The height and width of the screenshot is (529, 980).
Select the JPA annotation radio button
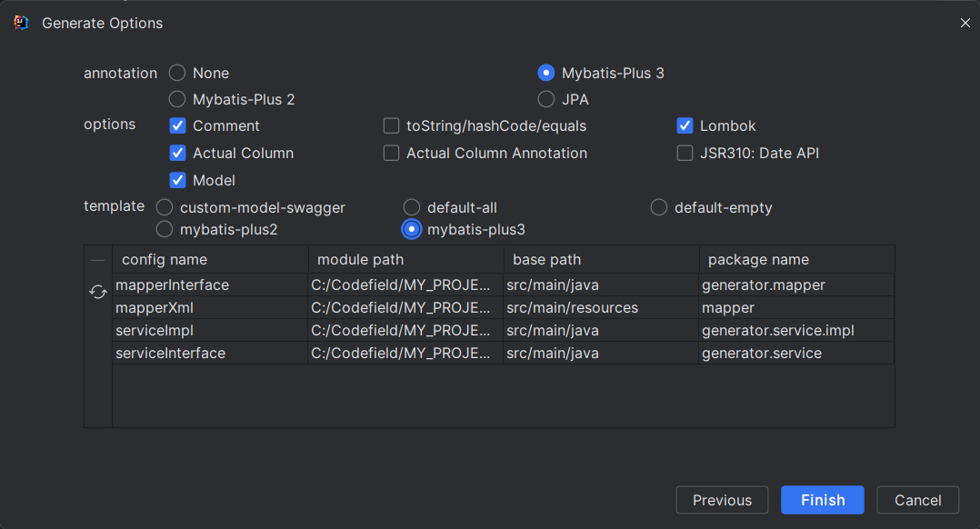(546, 99)
